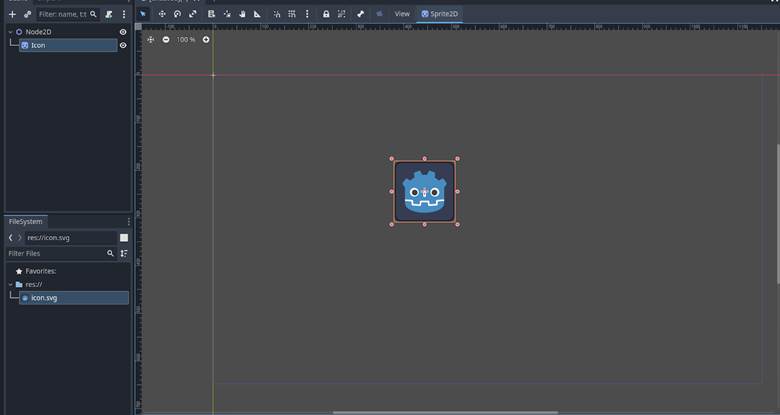
Task: Instantiate a child scene with chain-link icon
Action: click(x=27, y=14)
